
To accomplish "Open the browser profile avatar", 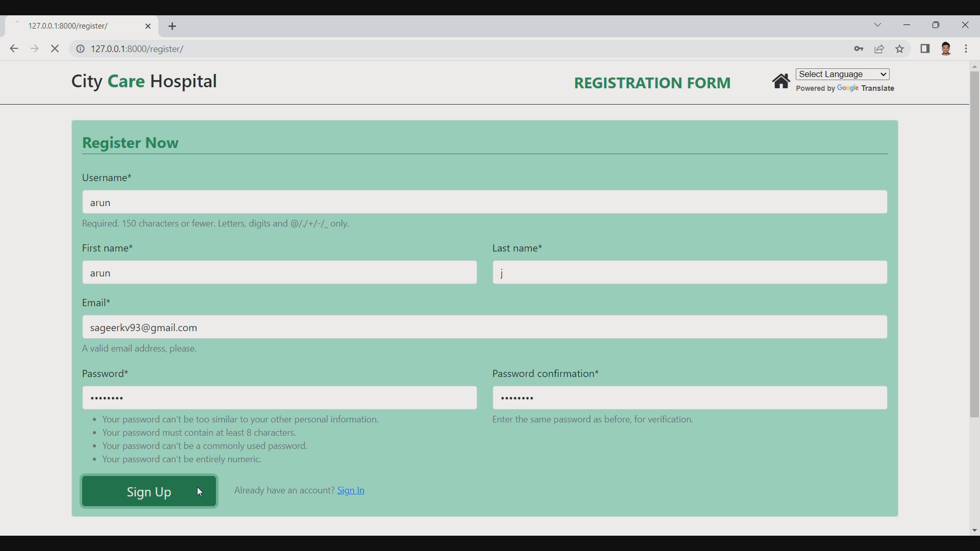I will (x=947, y=49).
